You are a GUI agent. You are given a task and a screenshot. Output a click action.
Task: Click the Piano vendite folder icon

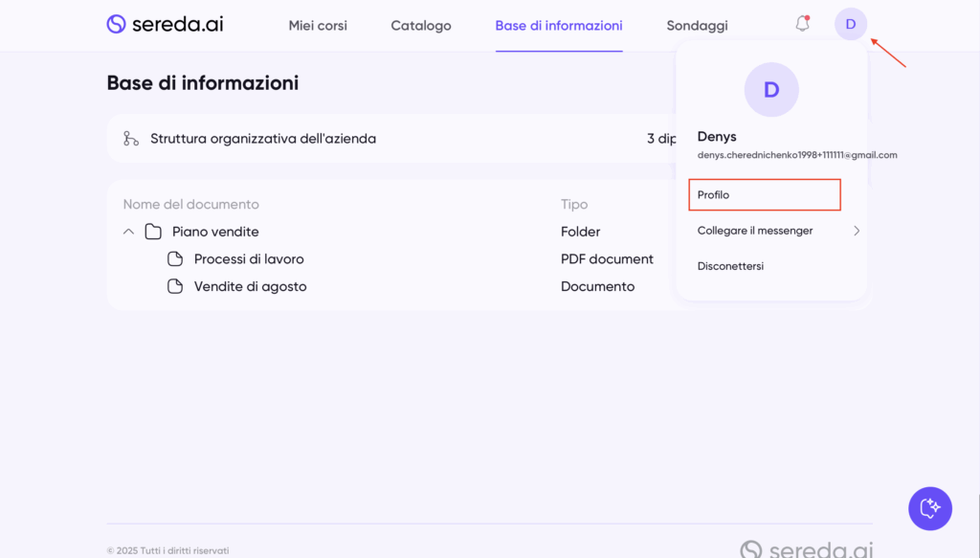tap(153, 232)
